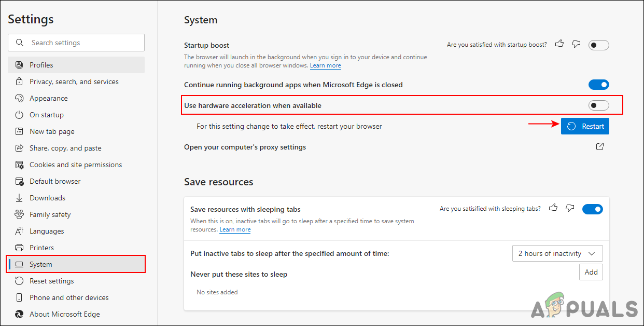Open Privacy, search, and services settings

[x=74, y=81]
